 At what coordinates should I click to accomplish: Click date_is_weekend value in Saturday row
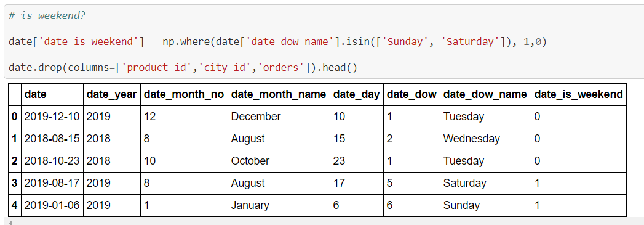point(578,184)
